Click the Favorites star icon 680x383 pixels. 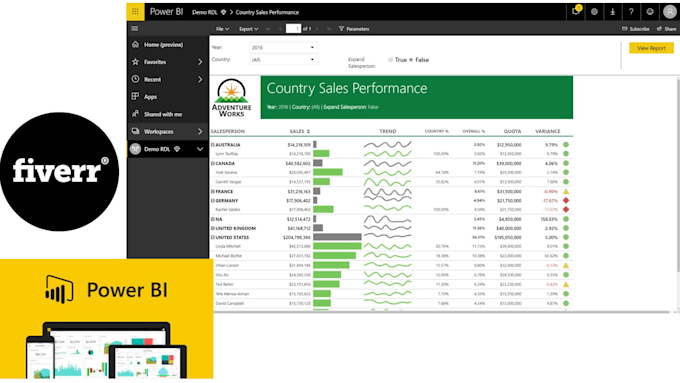pos(135,62)
